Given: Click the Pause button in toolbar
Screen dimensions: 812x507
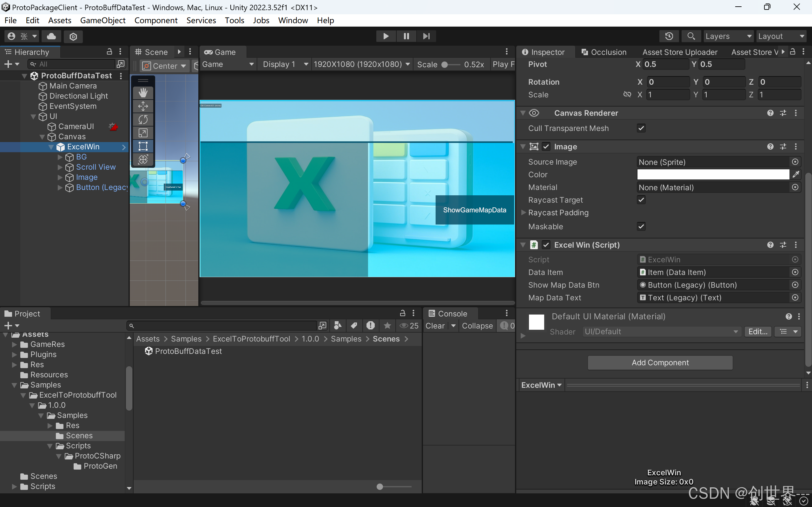Looking at the screenshot, I should 406,36.
